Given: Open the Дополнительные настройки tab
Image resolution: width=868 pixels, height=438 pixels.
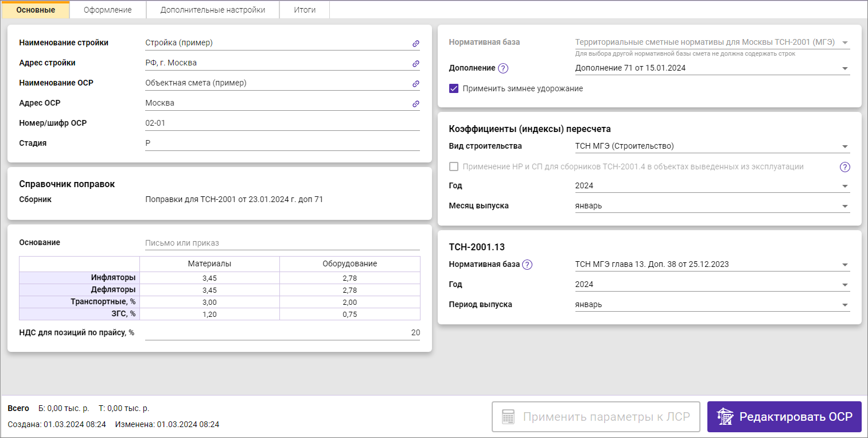Looking at the screenshot, I should tap(212, 10).
